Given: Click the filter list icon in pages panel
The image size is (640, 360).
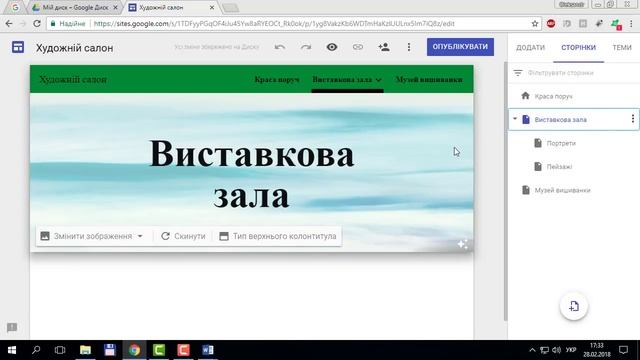Looking at the screenshot, I should 518,73.
